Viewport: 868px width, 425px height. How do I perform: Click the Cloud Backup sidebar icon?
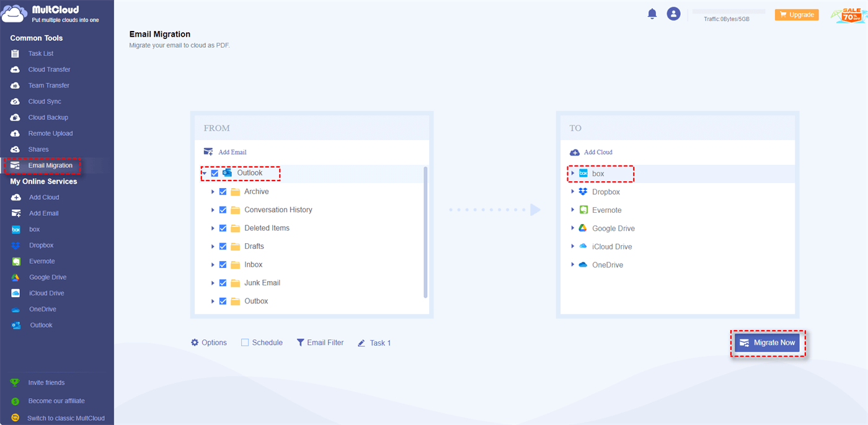click(x=15, y=117)
